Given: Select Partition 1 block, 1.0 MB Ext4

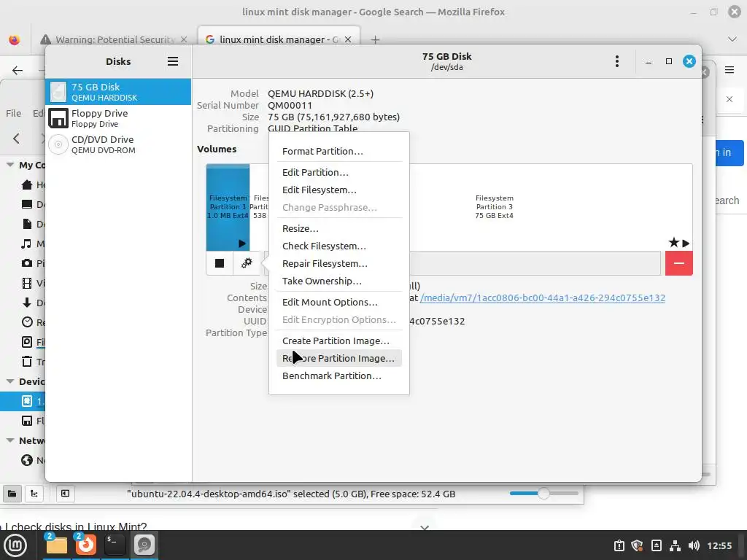Looking at the screenshot, I should pyautogui.click(x=228, y=207).
